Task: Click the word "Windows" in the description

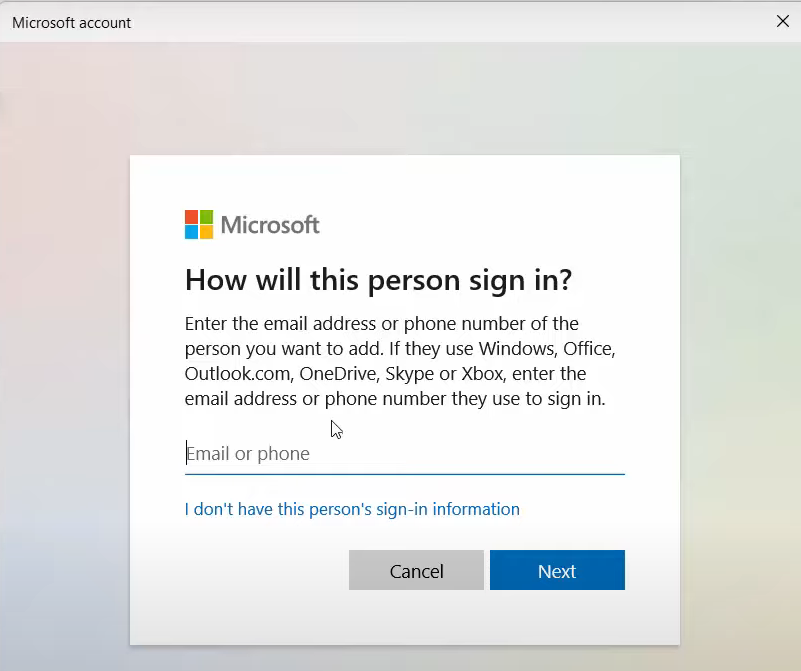Action: click(x=515, y=349)
